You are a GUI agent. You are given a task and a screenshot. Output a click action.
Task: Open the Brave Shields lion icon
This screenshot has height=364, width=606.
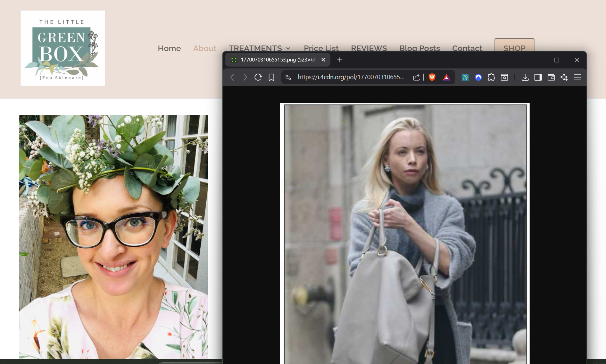tap(432, 77)
